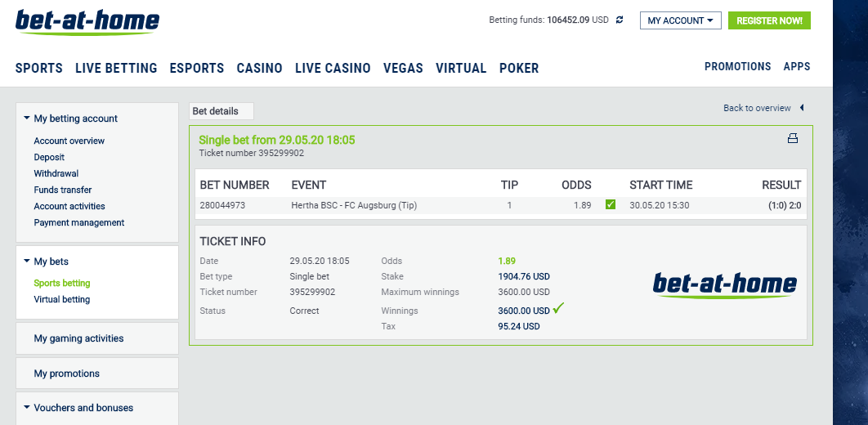
Task: Open PROMOTIONS page
Action: tap(737, 66)
